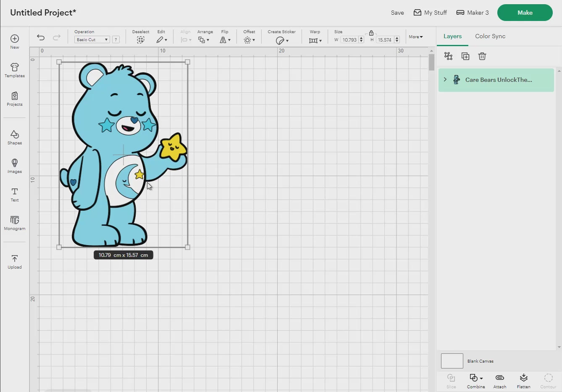This screenshot has height=392, width=562.
Task: Click the Delete layer trash icon
Action: click(482, 56)
